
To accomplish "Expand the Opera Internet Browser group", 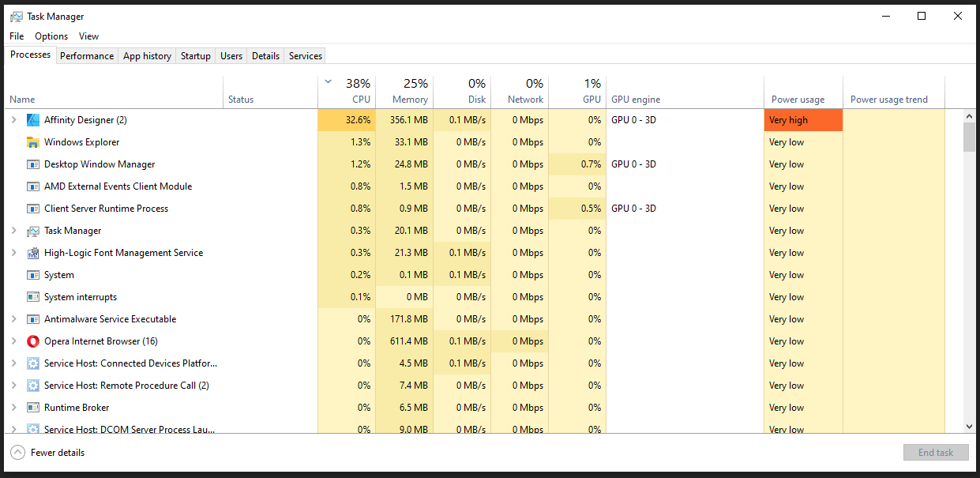I will [13, 341].
